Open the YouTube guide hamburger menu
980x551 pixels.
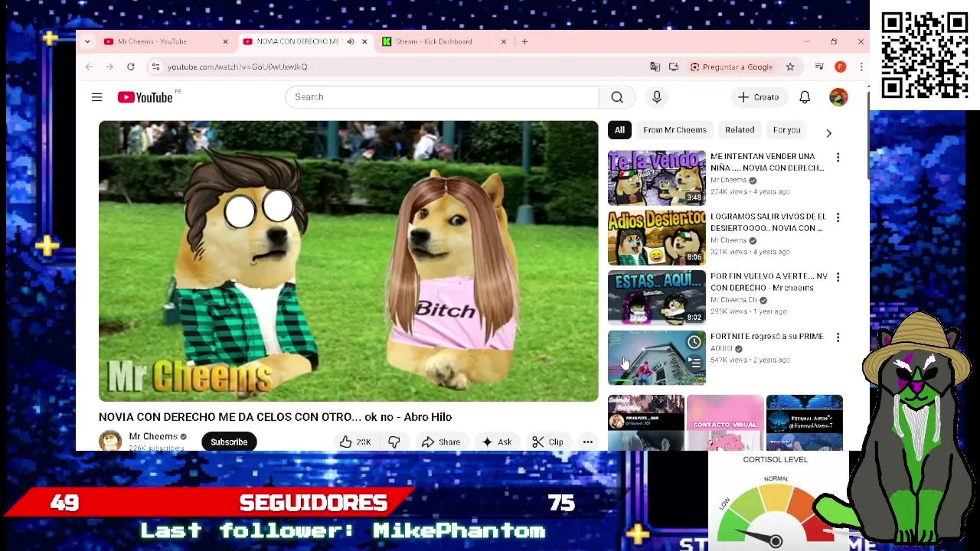96,97
